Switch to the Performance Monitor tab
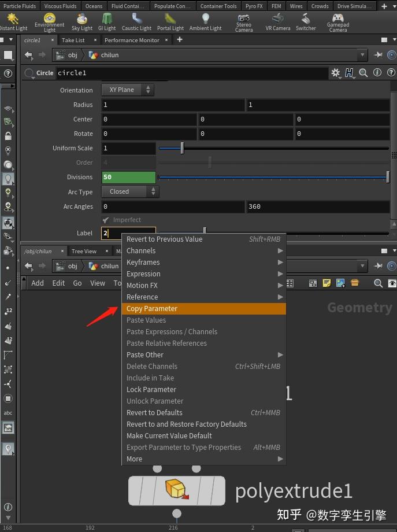 132,40
